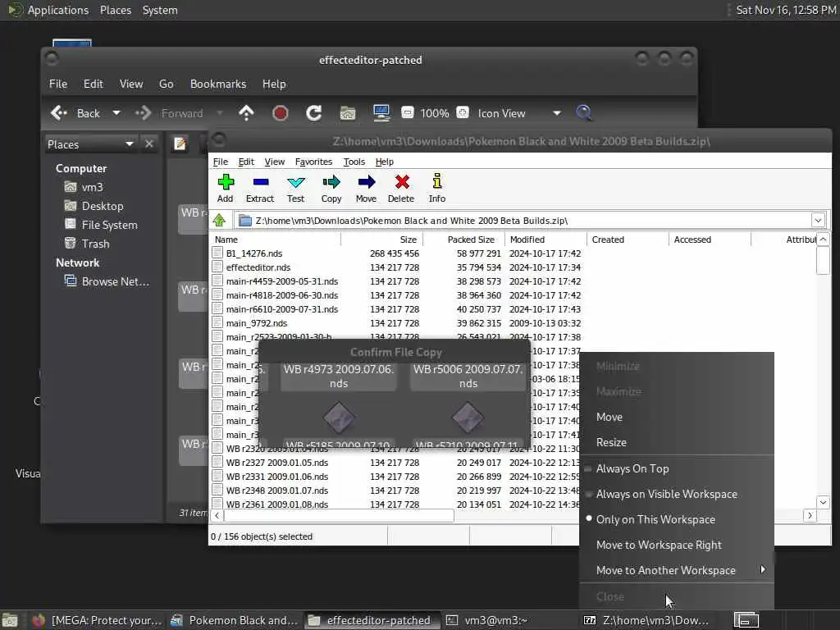Click the Copy icon in 7-Zip toolbar
This screenshot has height=630, width=840.
(x=331, y=188)
